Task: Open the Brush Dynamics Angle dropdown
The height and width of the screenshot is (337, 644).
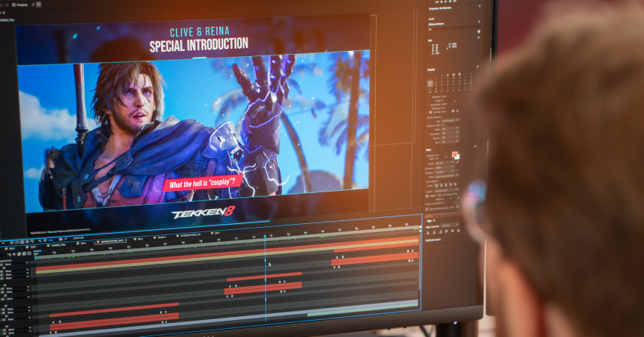Action: click(x=451, y=129)
